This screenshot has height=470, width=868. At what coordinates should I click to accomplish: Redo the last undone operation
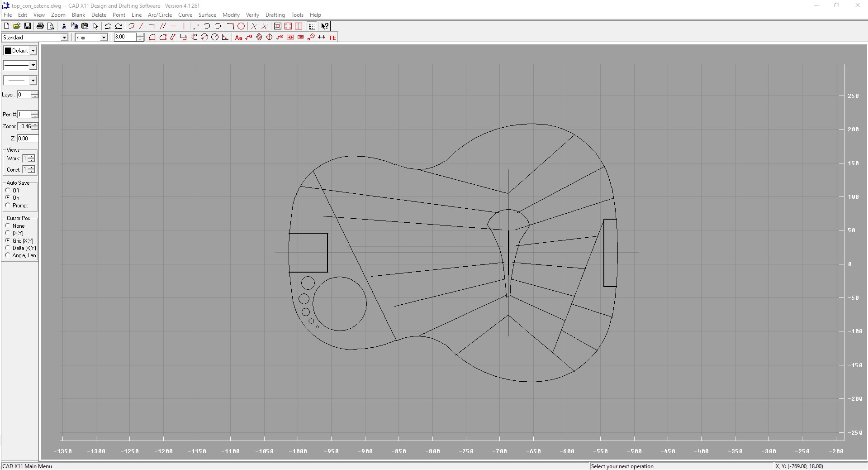coord(119,26)
